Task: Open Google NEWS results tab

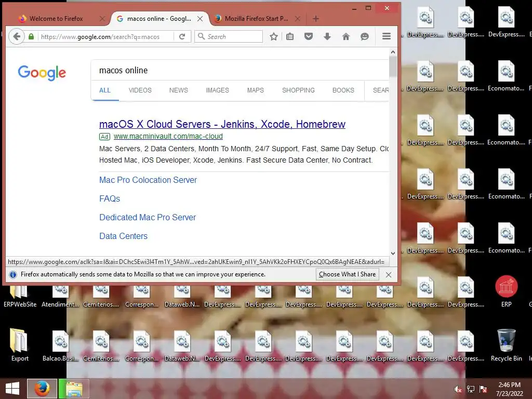Action: (x=179, y=90)
